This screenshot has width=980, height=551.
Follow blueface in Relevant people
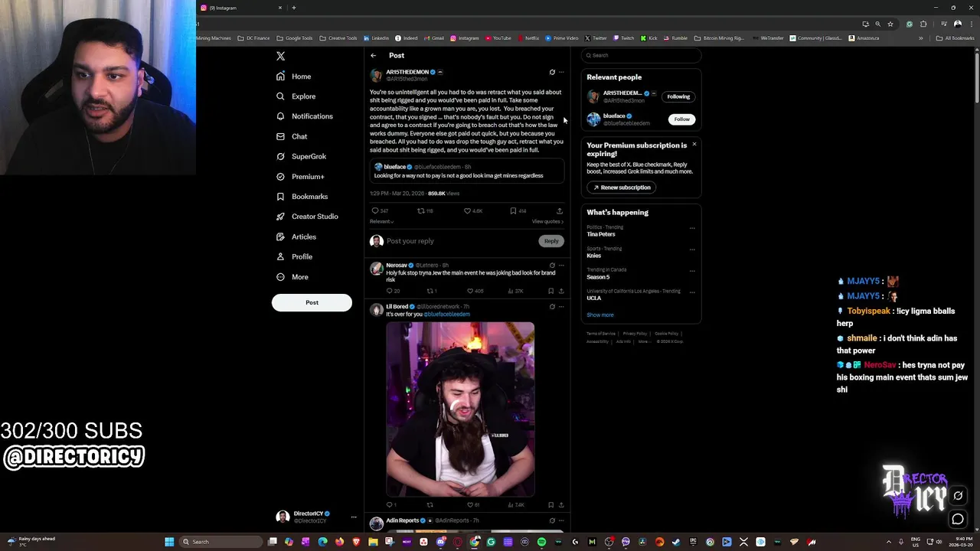tap(681, 119)
